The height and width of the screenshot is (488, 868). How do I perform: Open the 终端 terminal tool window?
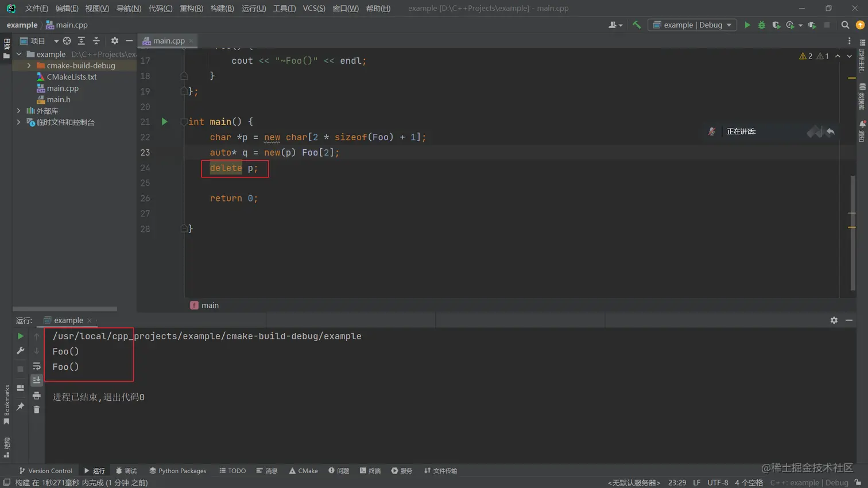pos(370,471)
